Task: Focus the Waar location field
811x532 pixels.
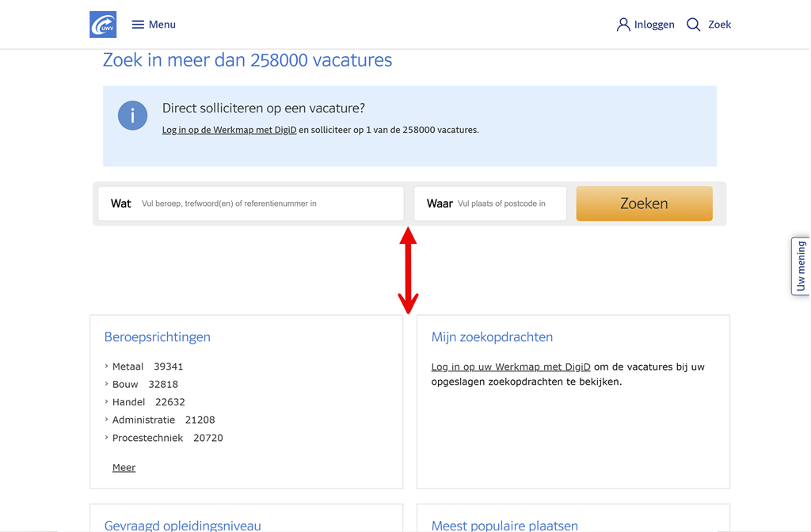Action: [x=510, y=203]
